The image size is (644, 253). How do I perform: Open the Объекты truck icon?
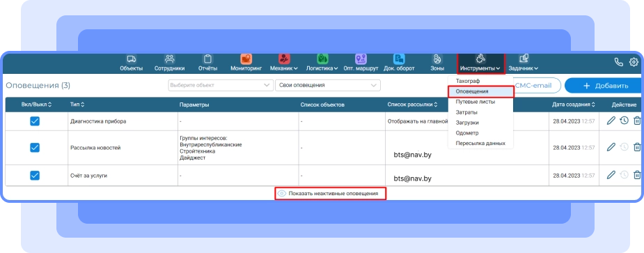click(131, 59)
